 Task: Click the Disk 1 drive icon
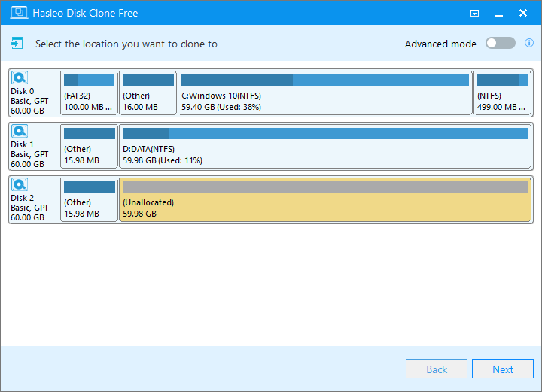[x=20, y=131]
